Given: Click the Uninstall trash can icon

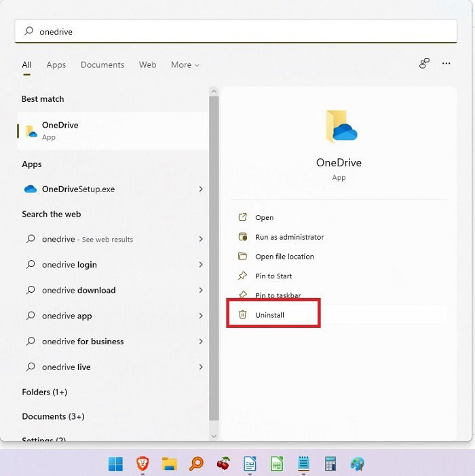Looking at the screenshot, I should pos(242,314).
